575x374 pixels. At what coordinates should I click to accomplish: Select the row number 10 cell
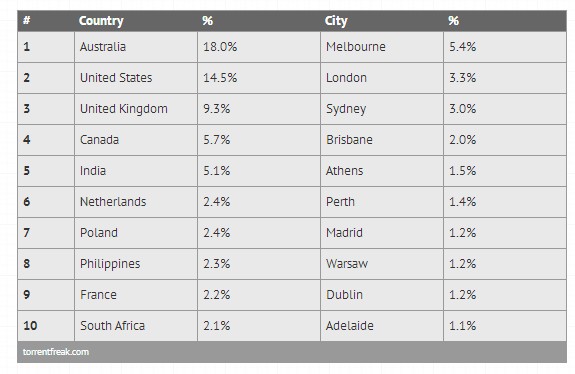pyautogui.click(x=46, y=326)
